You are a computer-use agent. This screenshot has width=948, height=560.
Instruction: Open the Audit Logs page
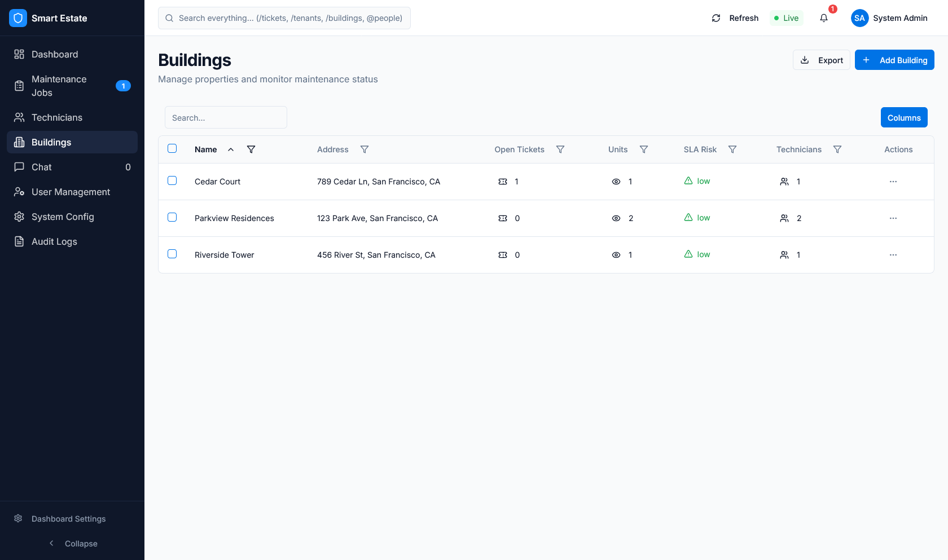tap(54, 241)
